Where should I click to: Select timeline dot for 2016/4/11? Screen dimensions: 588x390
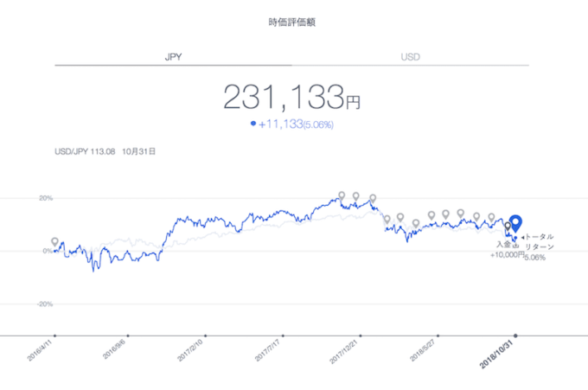pos(54,336)
